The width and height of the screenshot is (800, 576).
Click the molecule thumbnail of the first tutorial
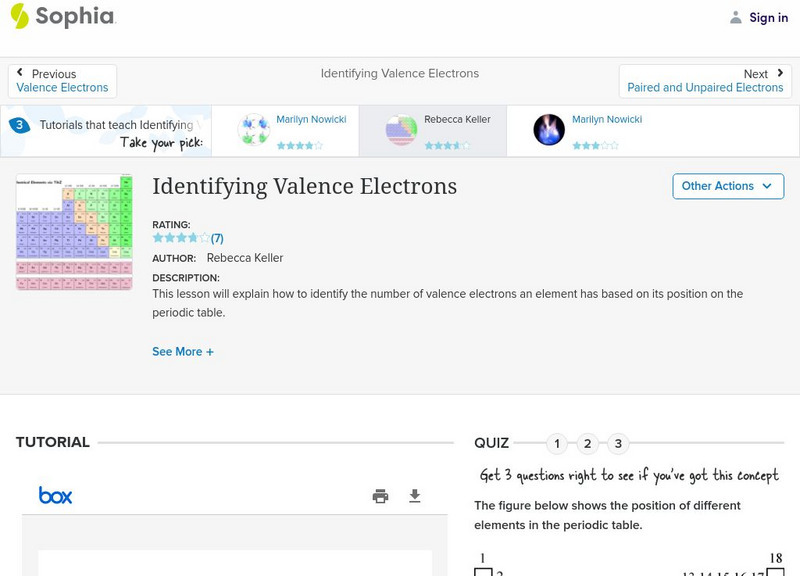[254, 129]
